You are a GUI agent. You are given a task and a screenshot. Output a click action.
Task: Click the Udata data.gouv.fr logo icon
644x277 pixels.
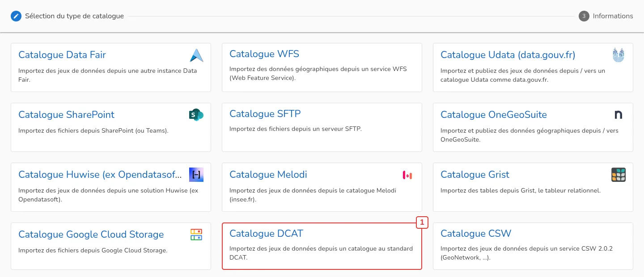tap(619, 55)
